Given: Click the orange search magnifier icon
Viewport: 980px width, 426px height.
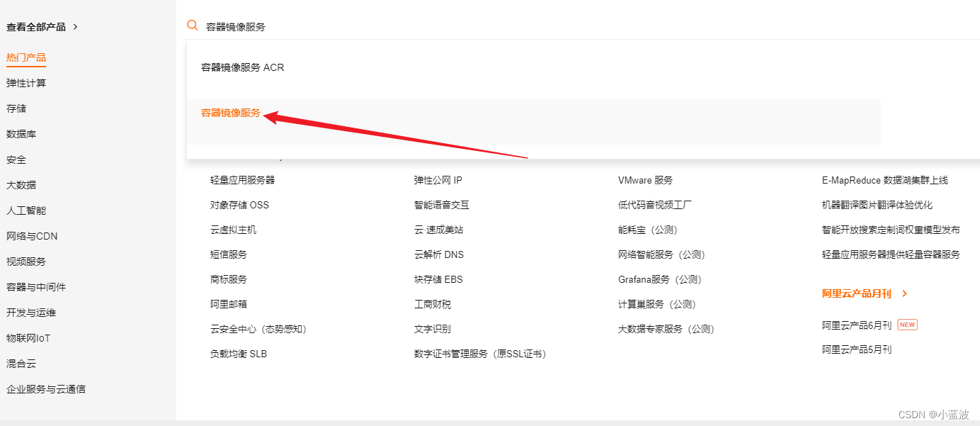Looking at the screenshot, I should click(x=192, y=26).
